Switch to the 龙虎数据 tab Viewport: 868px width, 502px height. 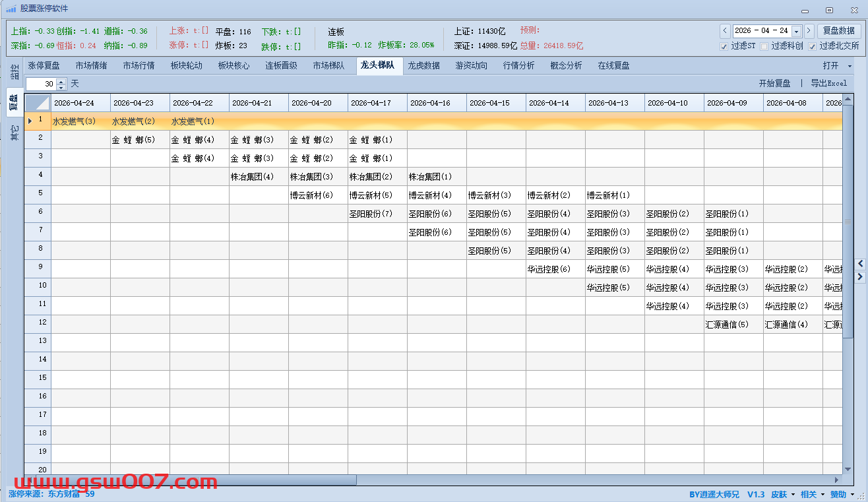coord(423,66)
